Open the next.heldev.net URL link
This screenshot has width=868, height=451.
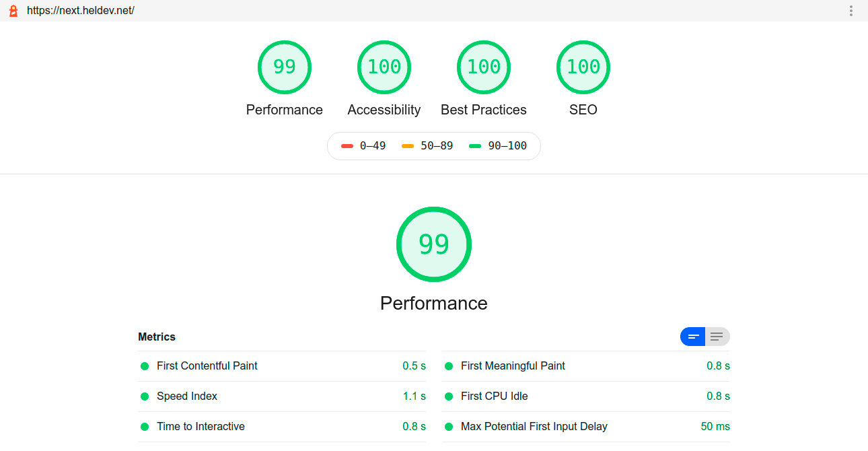[x=81, y=11]
